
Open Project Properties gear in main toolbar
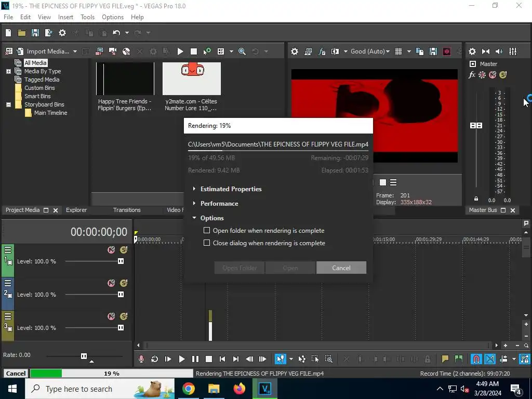point(62,33)
